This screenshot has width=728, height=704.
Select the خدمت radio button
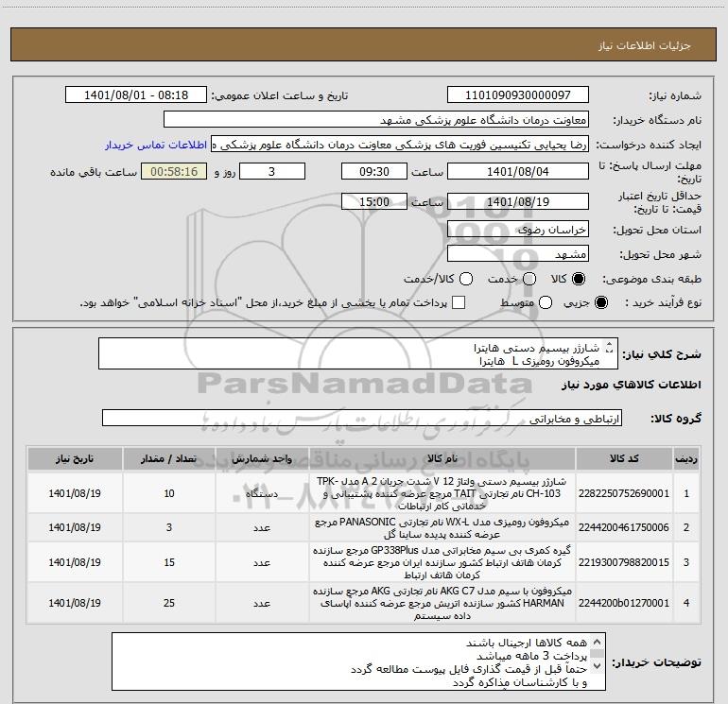point(529,279)
